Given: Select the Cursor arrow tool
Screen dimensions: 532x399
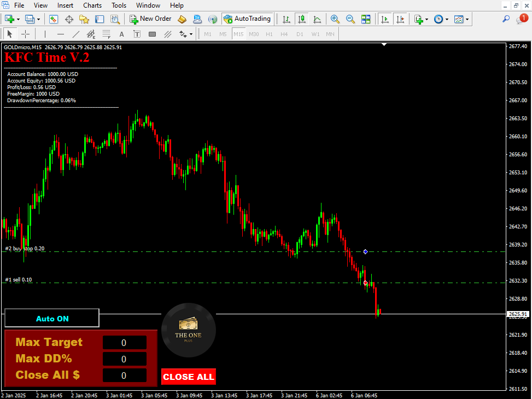Looking at the screenshot, I should [9, 34].
